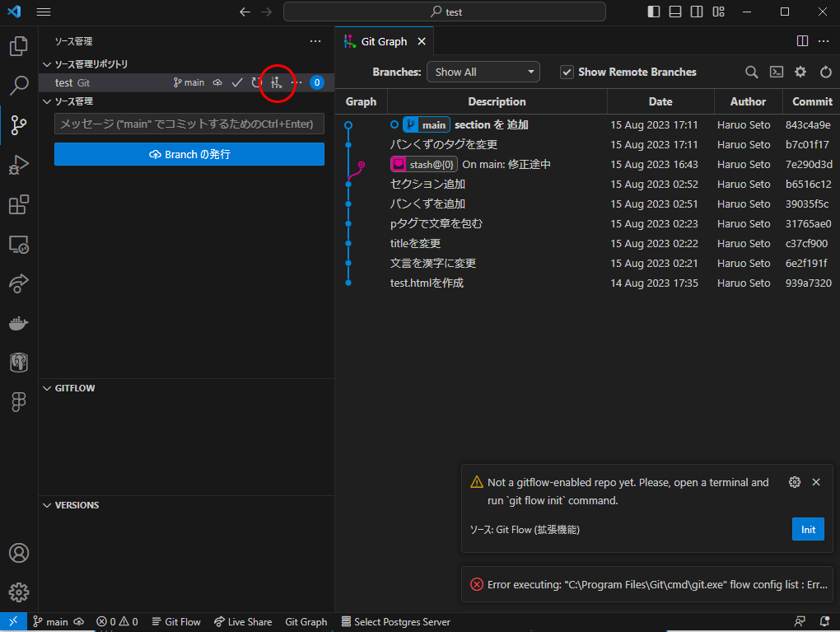This screenshot has height=632, width=840.
Task: Click Git Graph in status bar
Action: [x=306, y=622]
